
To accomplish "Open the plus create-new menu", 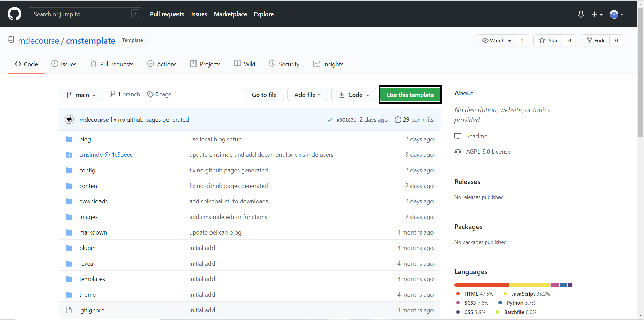I will (x=597, y=14).
